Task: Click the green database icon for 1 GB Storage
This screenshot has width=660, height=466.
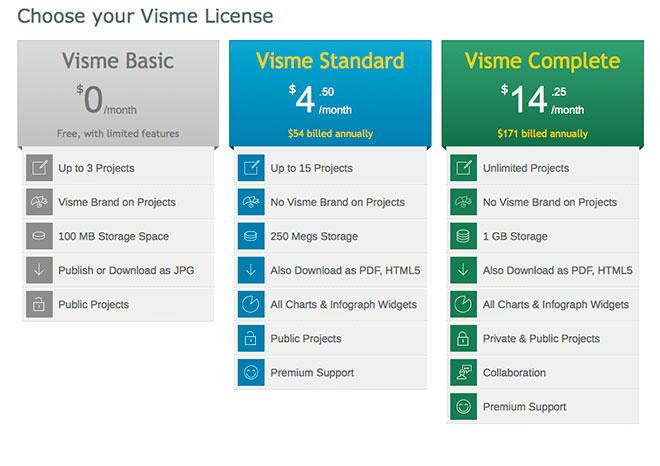Action: [x=463, y=236]
